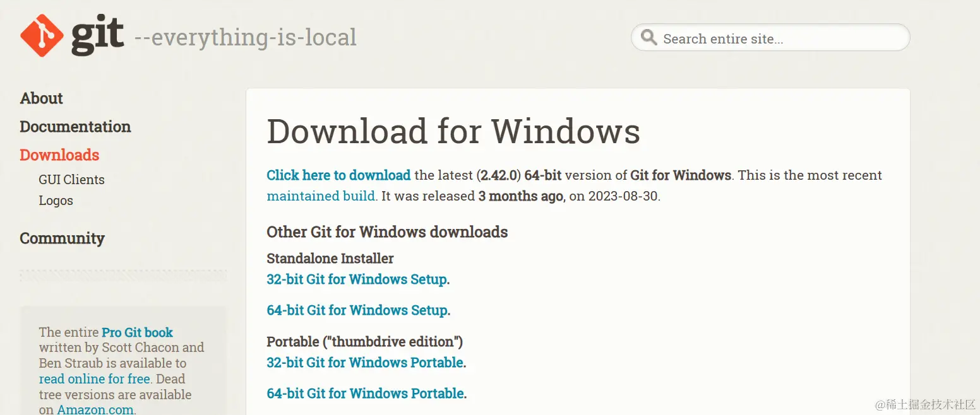This screenshot has height=415, width=980.
Task: Download 32-bit Git for Windows Setup
Action: (357, 279)
